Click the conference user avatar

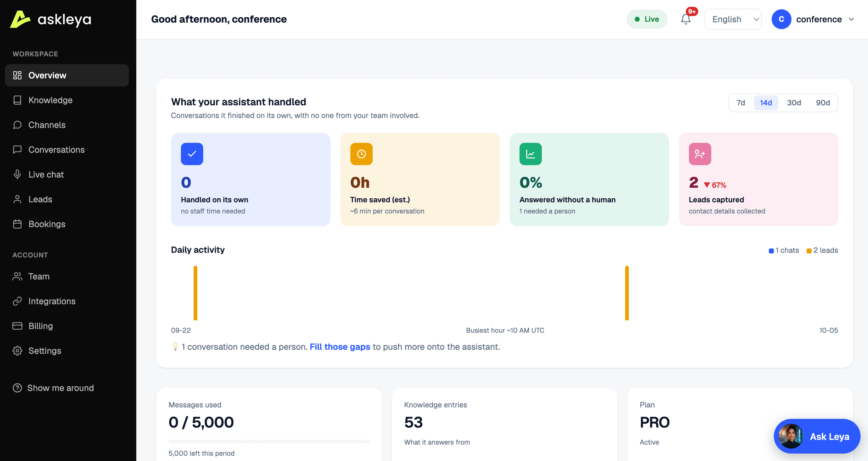tap(781, 19)
